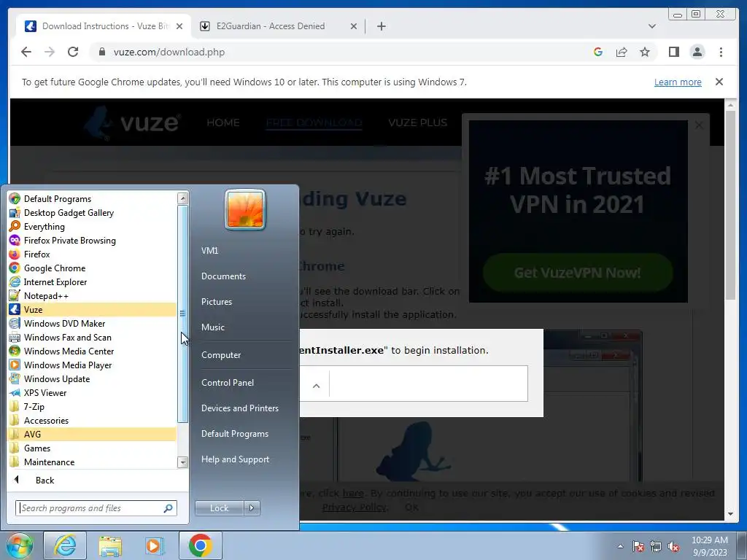Open a new Chrome tab

[381, 26]
